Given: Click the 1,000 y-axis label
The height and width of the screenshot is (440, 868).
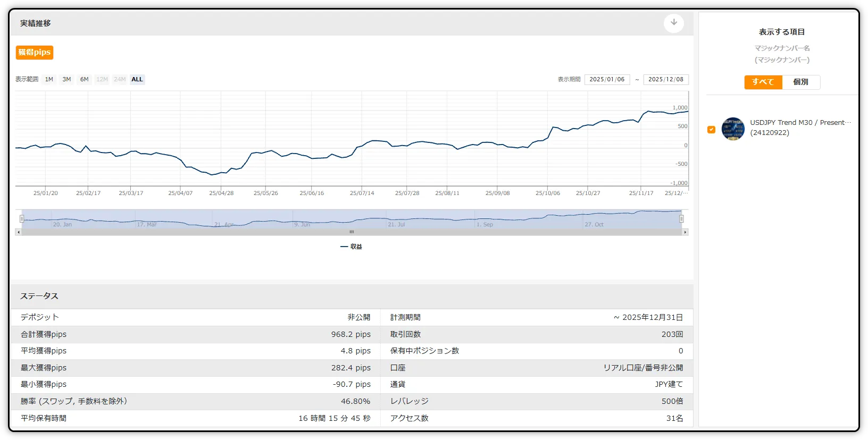Looking at the screenshot, I should pyautogui.click(x=680, y=107).
